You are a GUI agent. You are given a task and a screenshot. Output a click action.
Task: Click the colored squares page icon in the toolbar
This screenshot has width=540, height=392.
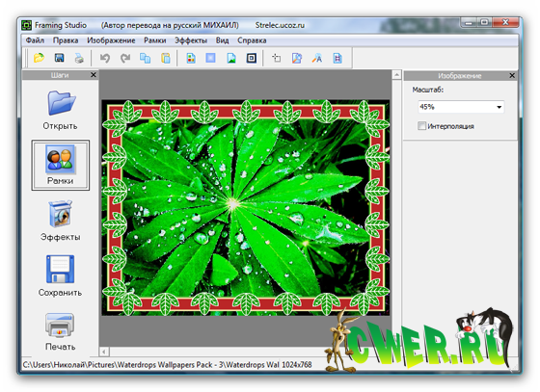tap(191, 58)
